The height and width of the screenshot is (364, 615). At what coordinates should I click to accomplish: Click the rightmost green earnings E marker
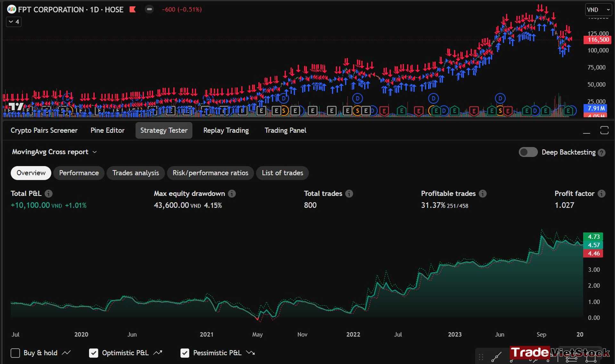point(568,111)
